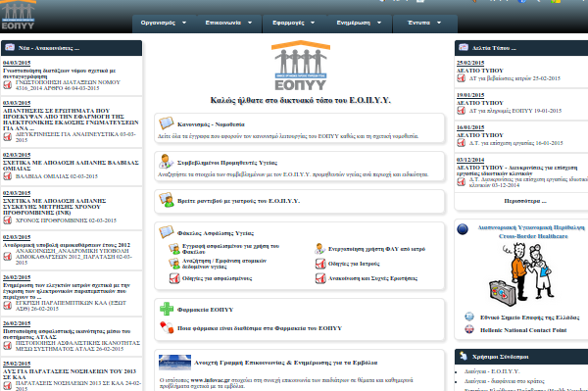This screenshot has height=391, width=588.
Task: Click the pill icon for available medicines
Action: tap(167, 327)
